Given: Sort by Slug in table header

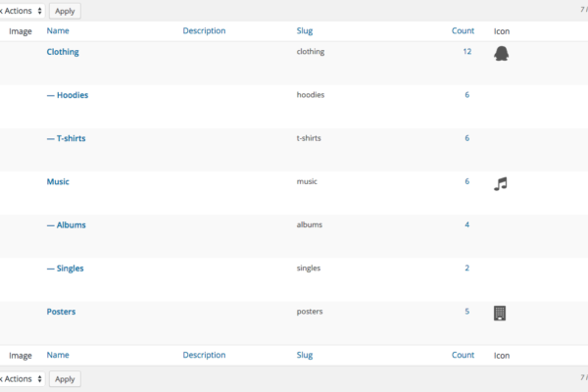Looking at the screenshot, I should 305,30.
